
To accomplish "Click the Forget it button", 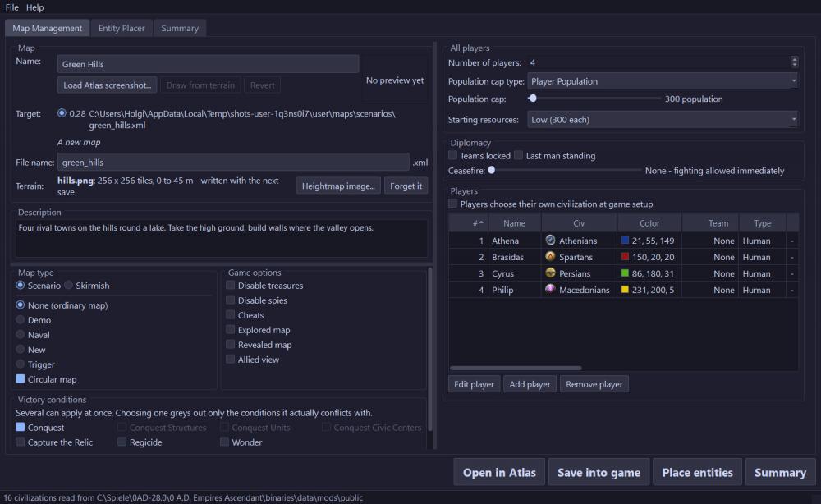I will 406,186.
